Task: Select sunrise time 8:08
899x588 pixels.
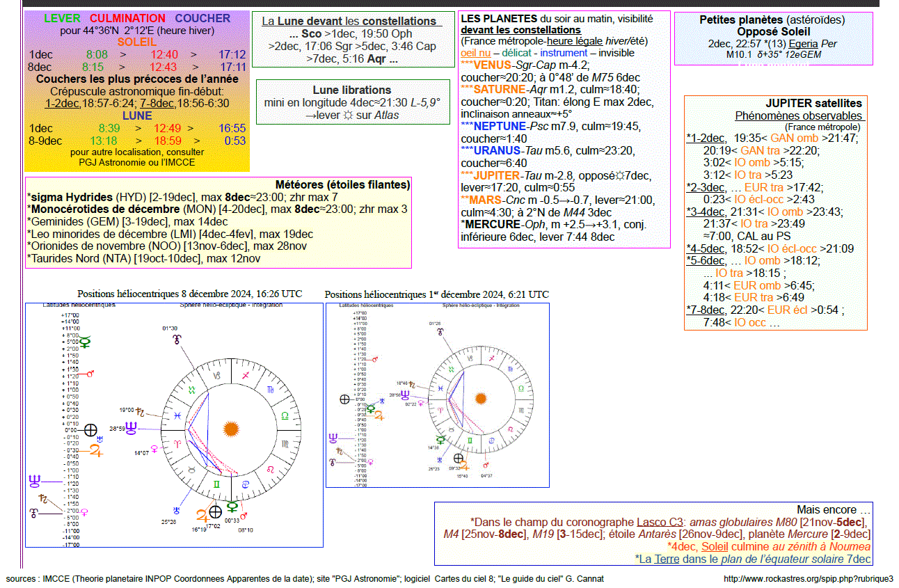Action: [97, 55]
